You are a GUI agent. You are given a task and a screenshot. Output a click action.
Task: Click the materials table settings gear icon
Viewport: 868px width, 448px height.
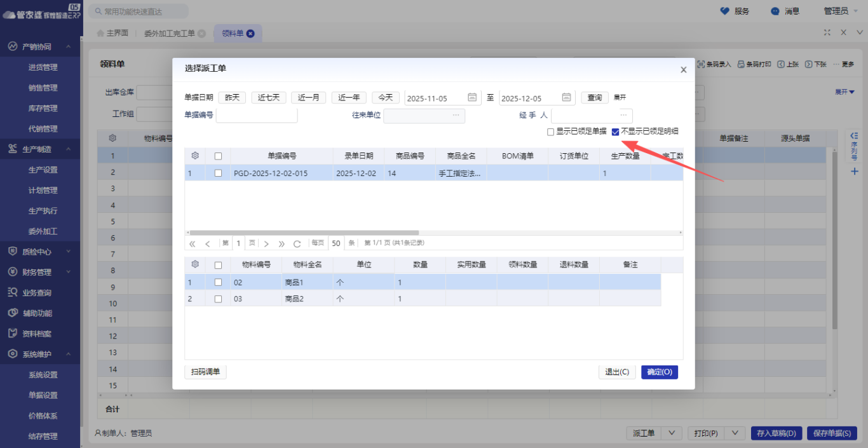click(195, 264)
